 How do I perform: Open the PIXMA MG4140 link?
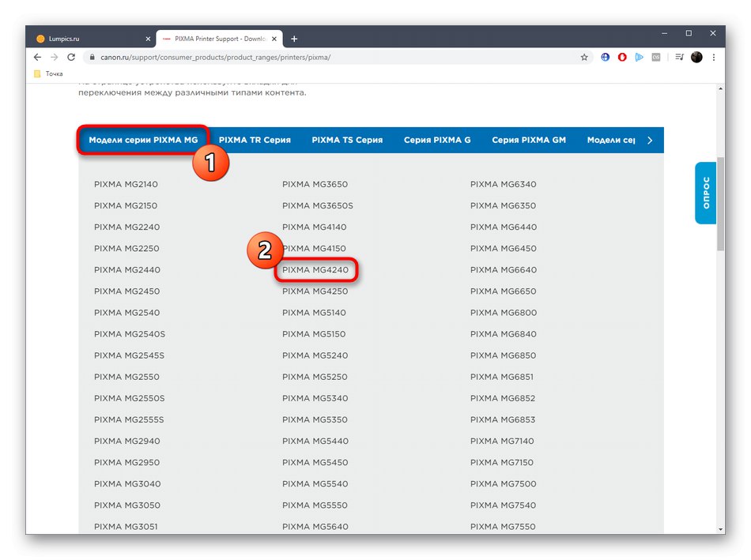[314, 227]
